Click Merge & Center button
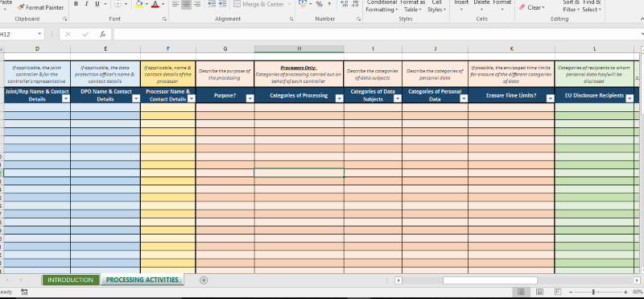 pyautogui.click(x=258, y=4)
